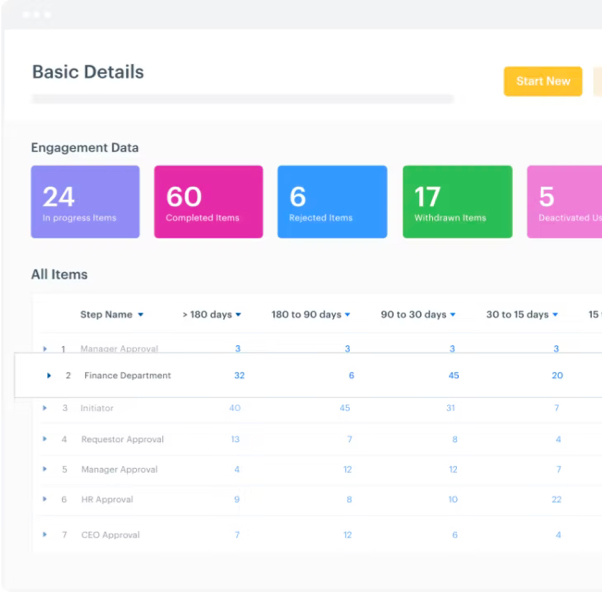The height and width of the screenshot is (592, 602).
Task: Open the > 180 days column dropdown
Action: coord(239,315)
